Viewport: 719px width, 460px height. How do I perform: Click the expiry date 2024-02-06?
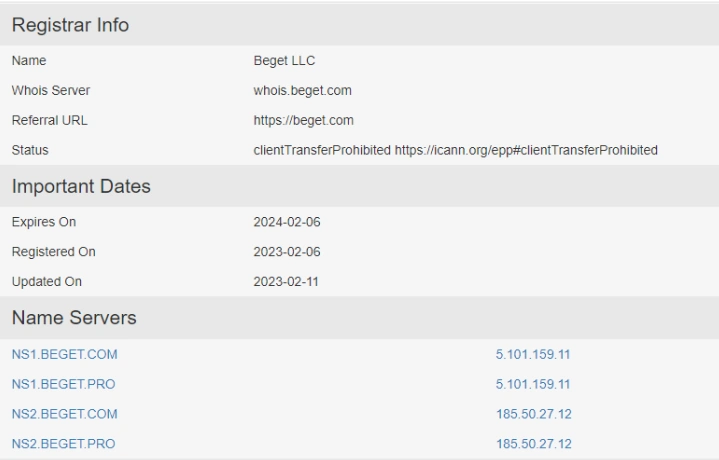click(x=287, y=222)
